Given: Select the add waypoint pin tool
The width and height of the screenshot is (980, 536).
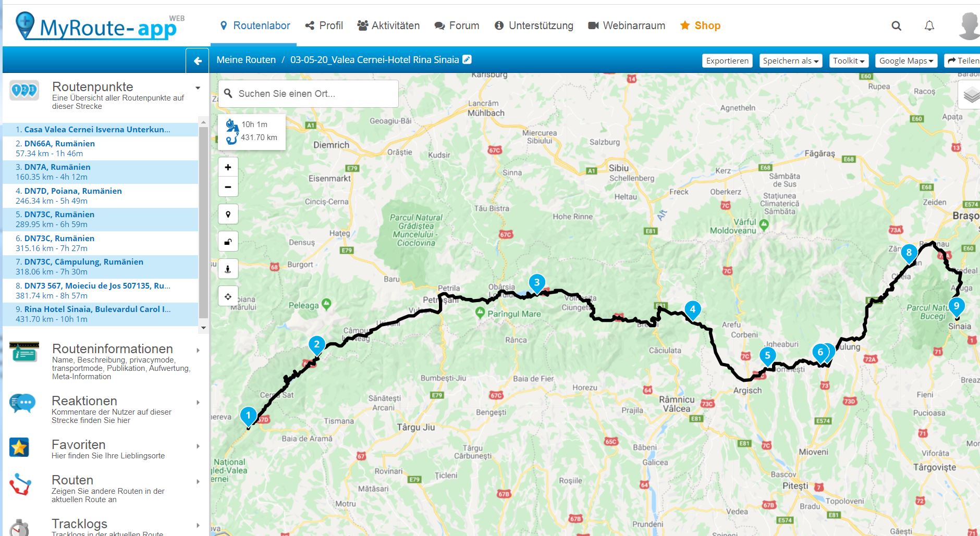Looking at the screenshot, I should [x=228, y=215].
